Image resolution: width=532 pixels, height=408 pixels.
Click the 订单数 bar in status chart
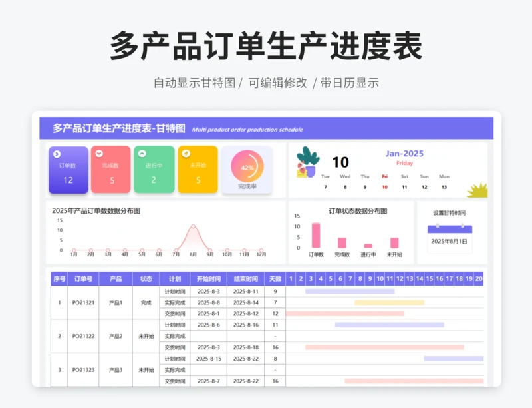tap(316, 235)
